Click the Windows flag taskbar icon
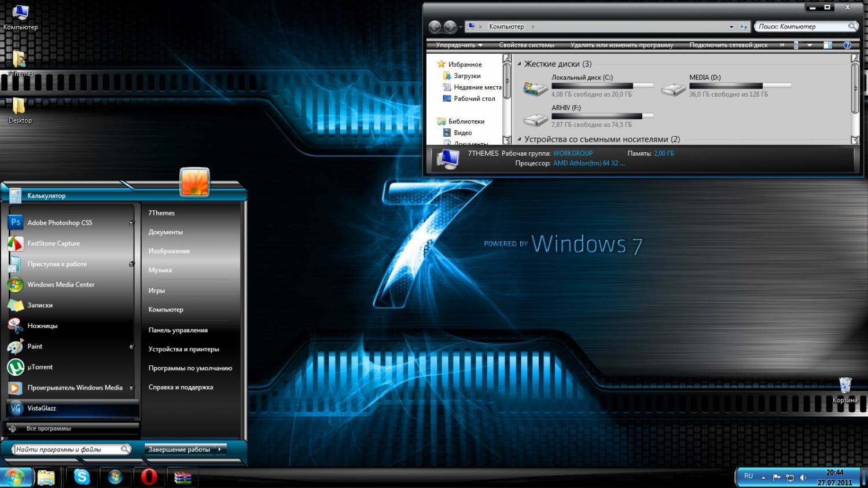The width and height of the screenshot is (868, 488). pyautogui.click(x=115, y=477)
